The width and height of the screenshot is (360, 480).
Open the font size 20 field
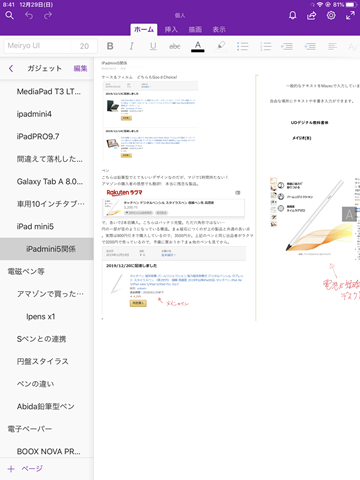click(84, 46)
